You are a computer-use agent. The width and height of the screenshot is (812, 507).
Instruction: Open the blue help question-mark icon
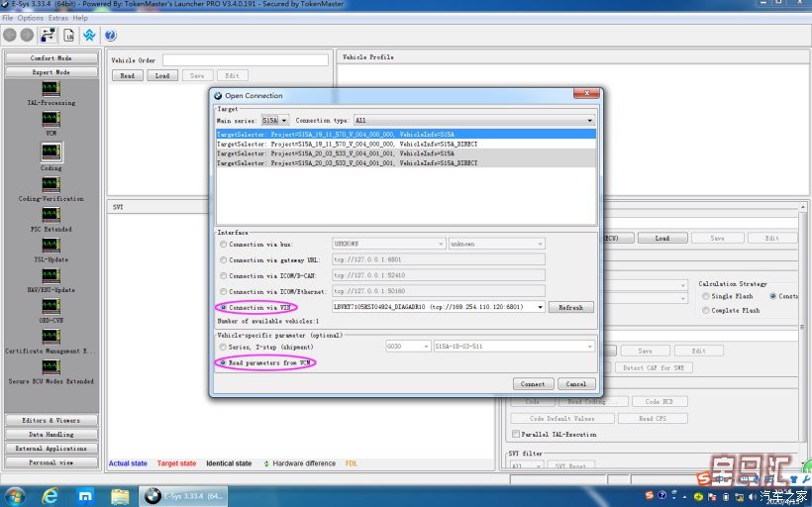(x=110, y=36)
